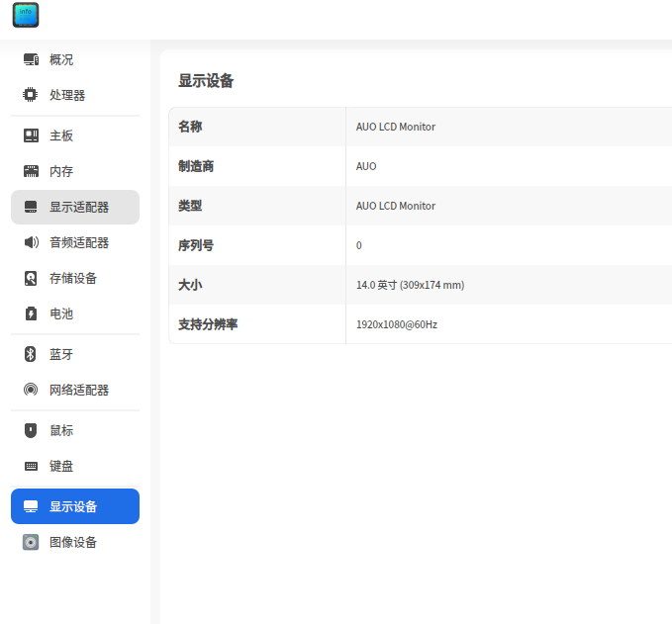This screenshot has height=624, width=672.
Task: Switch to the 处理器 section
Action: (75, 95)
